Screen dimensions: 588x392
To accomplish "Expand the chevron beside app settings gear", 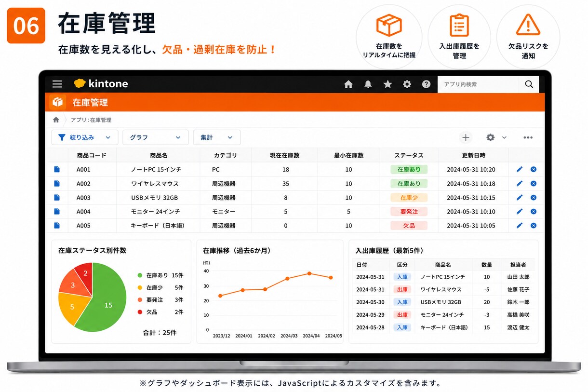I will pos(505,137).
